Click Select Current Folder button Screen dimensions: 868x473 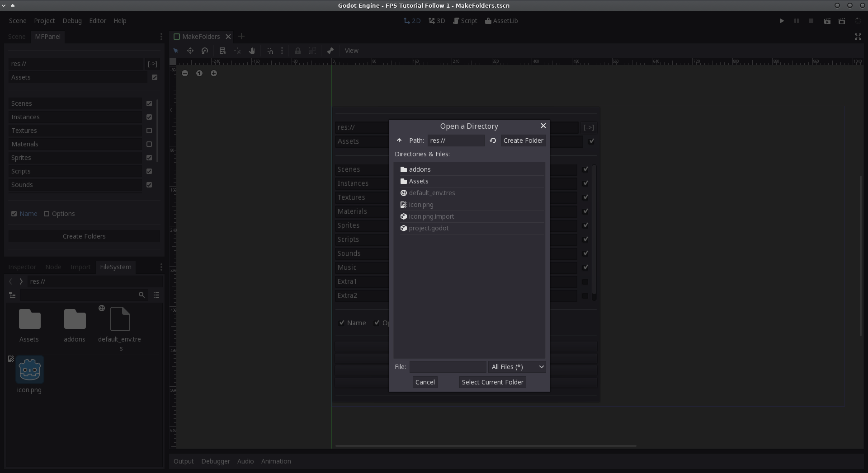[x=492, y=382]
